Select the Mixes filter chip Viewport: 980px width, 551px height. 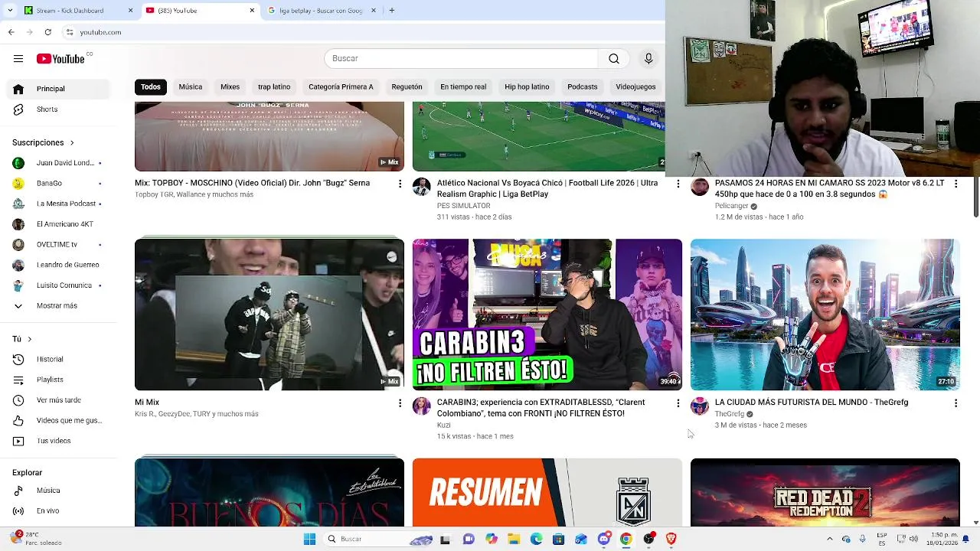230,87
